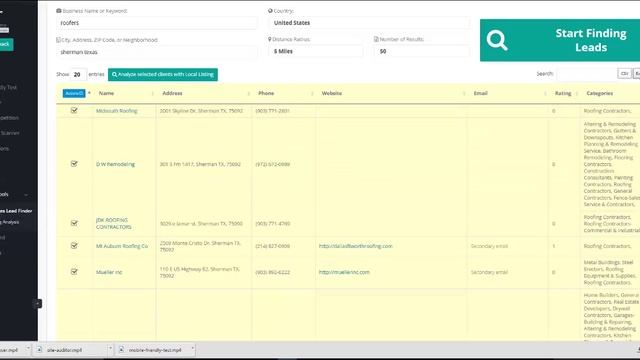Click Analyze selected clients with Local Listing
The image size is (640, 360).
[163, 75]
